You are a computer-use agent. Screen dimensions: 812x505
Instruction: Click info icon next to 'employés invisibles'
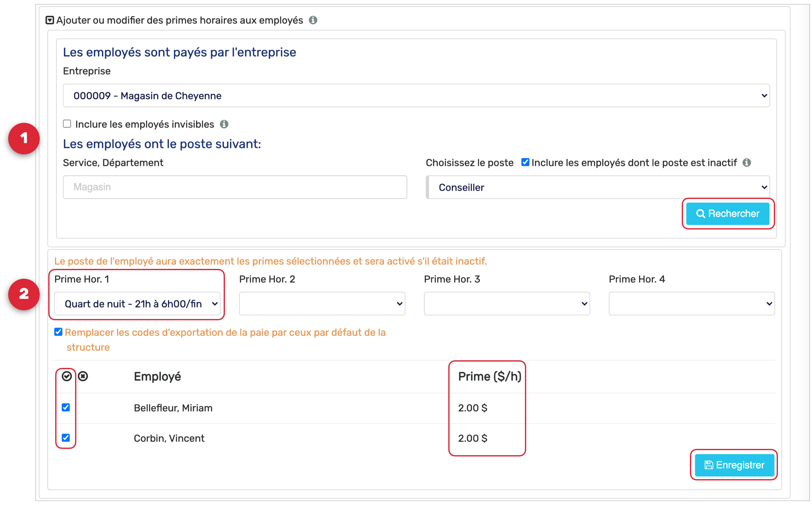click(224, 124)
